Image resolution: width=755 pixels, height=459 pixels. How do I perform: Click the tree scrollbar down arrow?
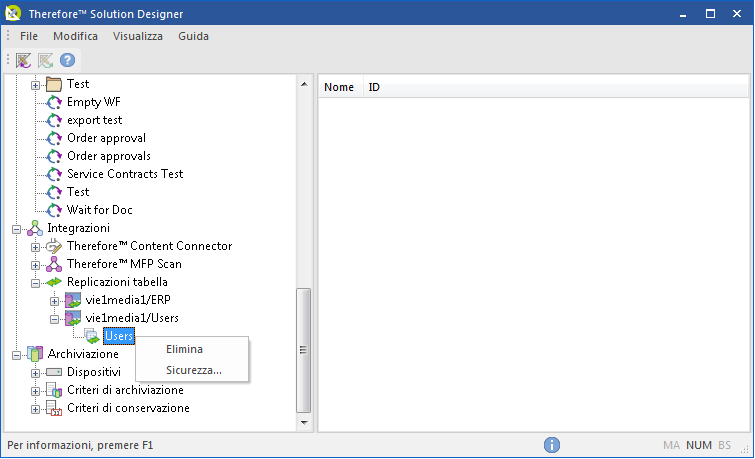304,423
